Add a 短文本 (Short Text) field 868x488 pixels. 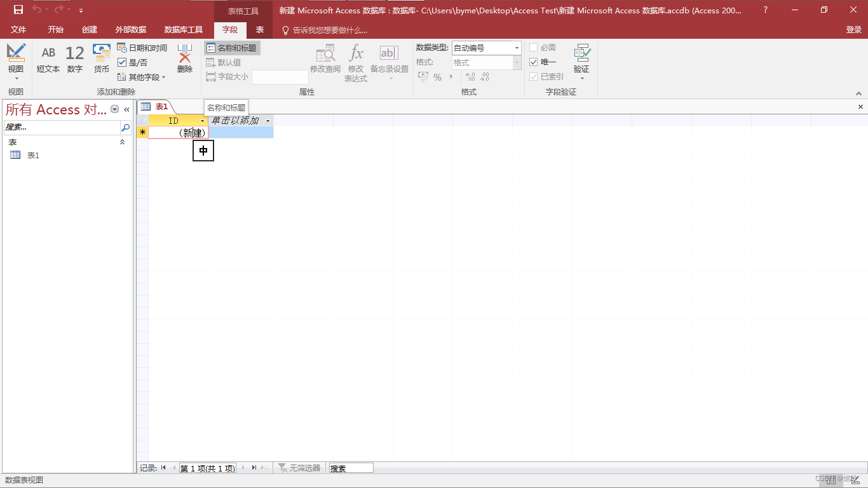[x=48, y=59]
